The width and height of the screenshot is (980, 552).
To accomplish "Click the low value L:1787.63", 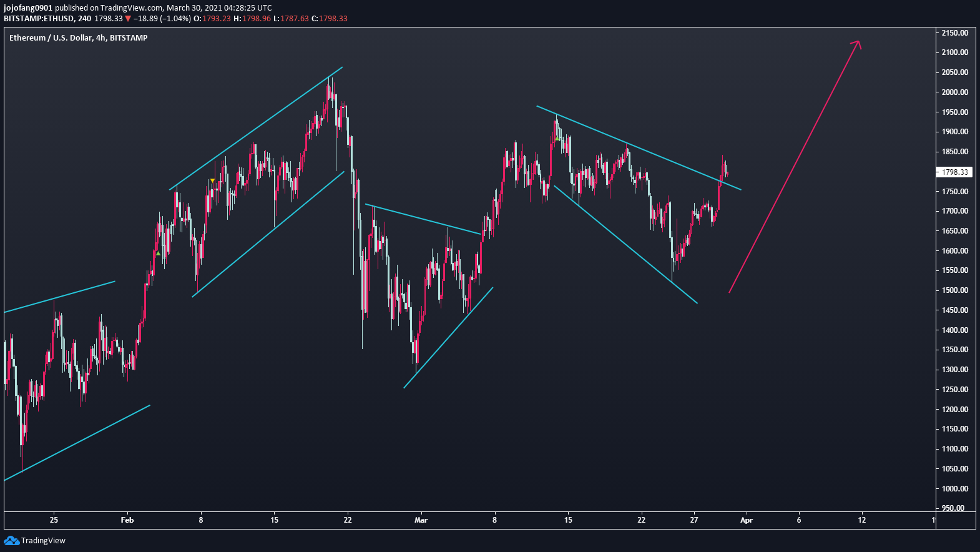I will click(x=291, y=19).
